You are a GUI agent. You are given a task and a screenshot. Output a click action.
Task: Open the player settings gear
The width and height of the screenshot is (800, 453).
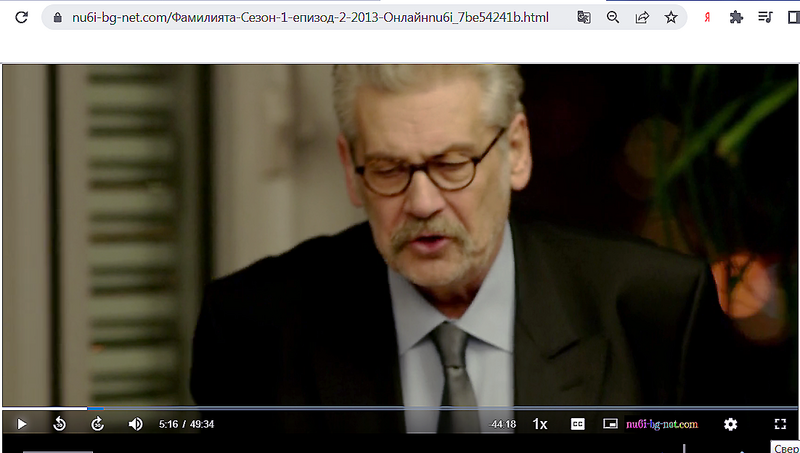pos(731,424)
